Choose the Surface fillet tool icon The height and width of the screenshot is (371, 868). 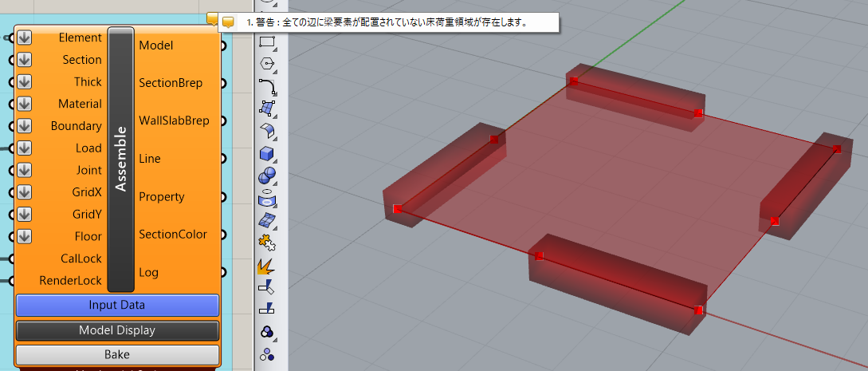[267, 130]
